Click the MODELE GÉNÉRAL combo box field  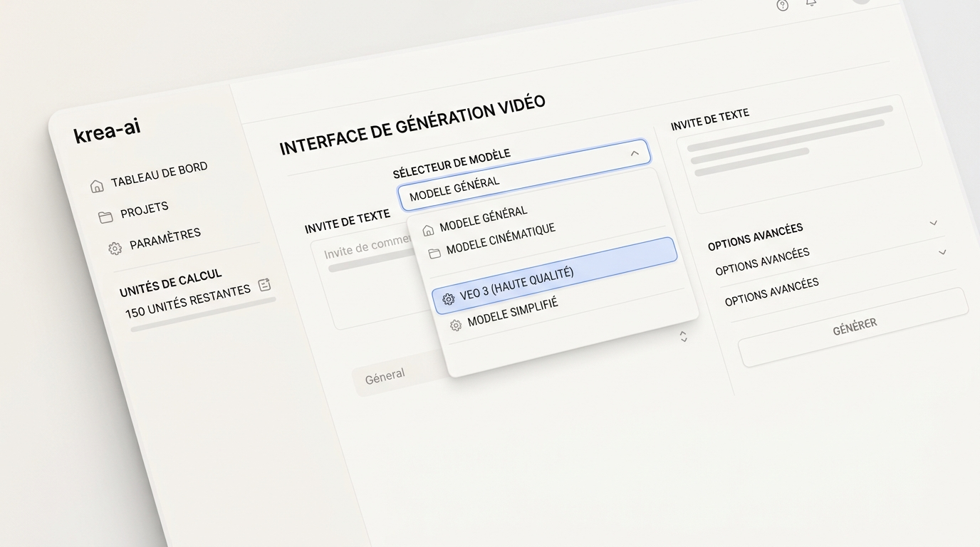click(524, 177)
